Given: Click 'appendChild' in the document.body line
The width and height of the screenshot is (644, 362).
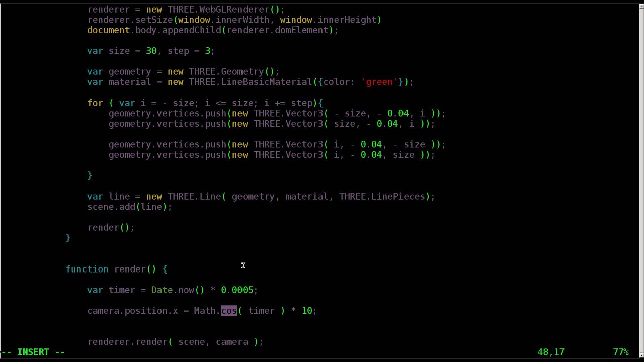Looking at the screenshot, I should pyautogui.click(x=191, y=30).
